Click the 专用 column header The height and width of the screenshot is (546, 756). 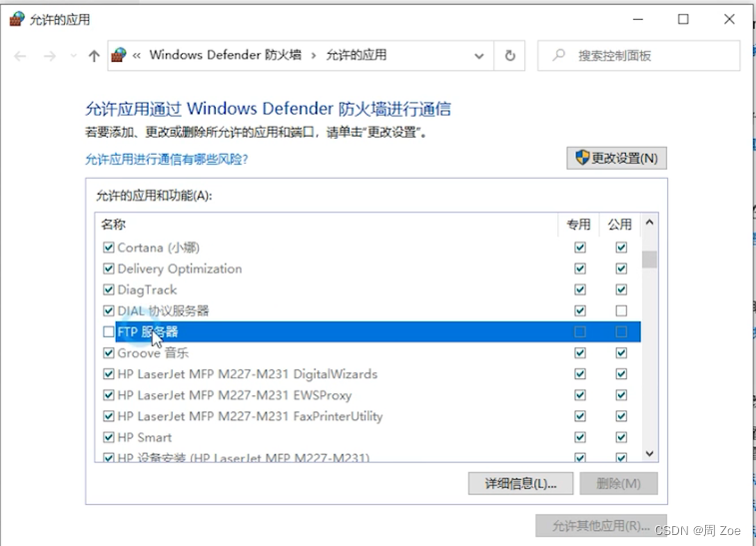pyautogui.click(x=578, y=225)
